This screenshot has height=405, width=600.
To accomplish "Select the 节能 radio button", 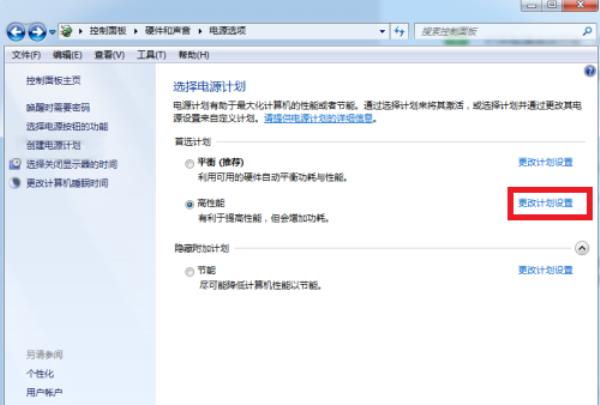I will click(x=189, y=272).
